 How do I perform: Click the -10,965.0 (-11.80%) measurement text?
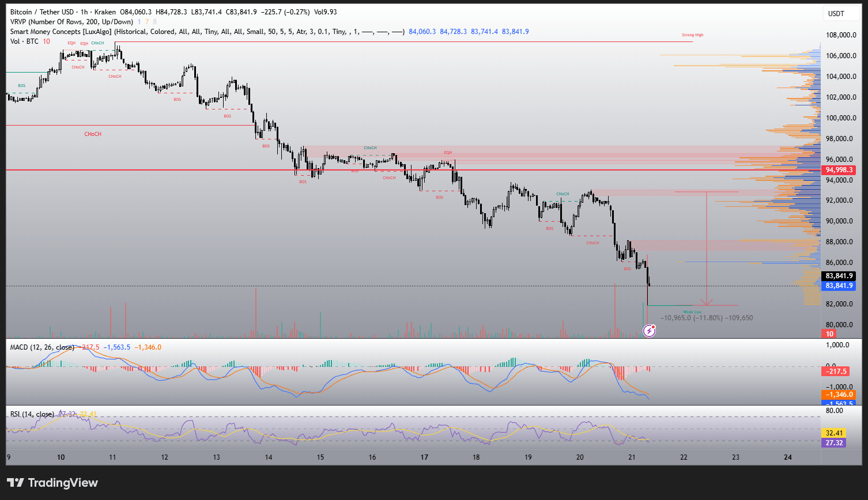(x=691, y=318)
